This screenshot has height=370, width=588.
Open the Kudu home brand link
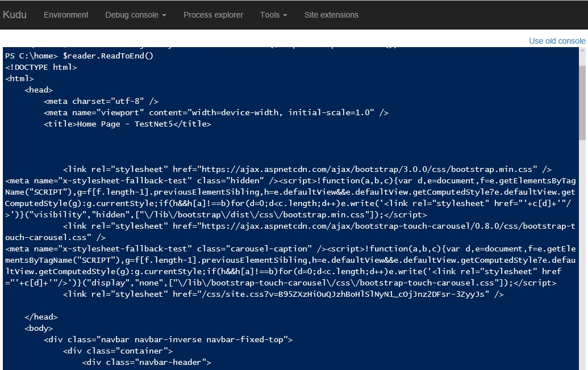click(x=15, y=15)
